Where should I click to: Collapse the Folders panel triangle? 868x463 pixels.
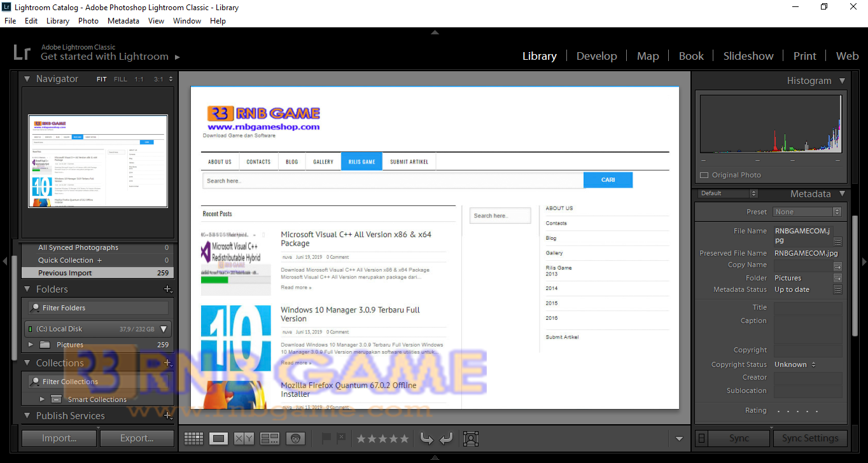coord(27,289)
